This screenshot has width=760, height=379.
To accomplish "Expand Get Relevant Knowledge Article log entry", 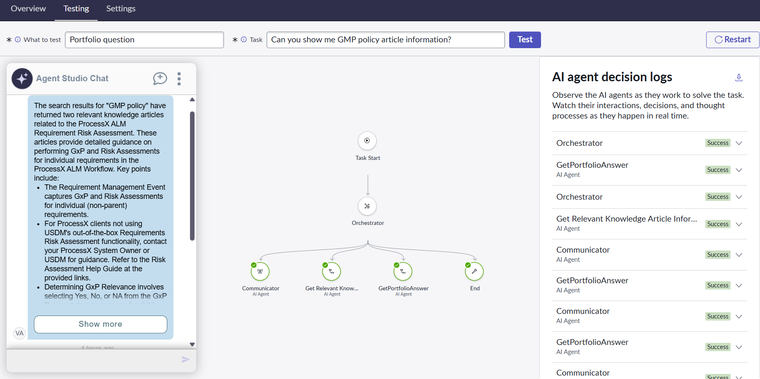I will click(x=739, y=224).
